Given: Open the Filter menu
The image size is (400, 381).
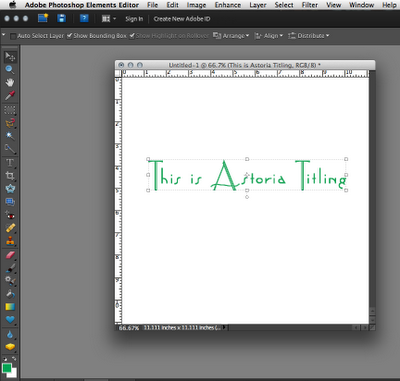Looking at the screenshot, I should [310, 5].
